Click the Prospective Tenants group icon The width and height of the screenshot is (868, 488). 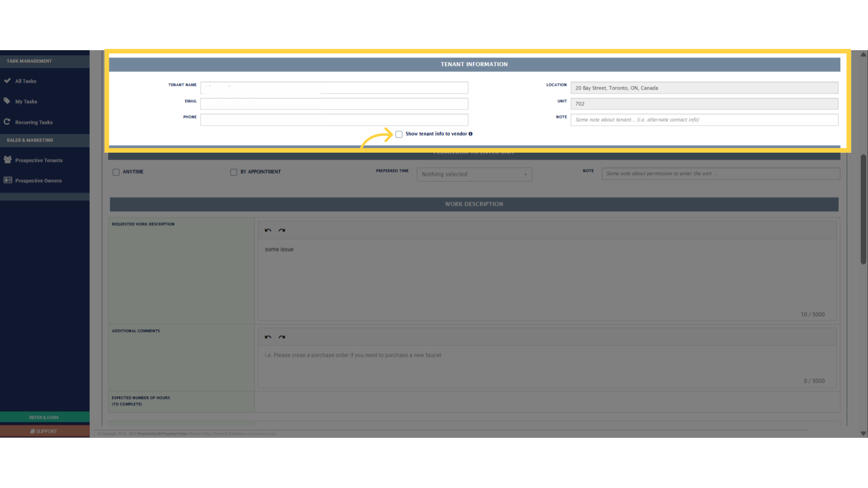tap(7, 160)
